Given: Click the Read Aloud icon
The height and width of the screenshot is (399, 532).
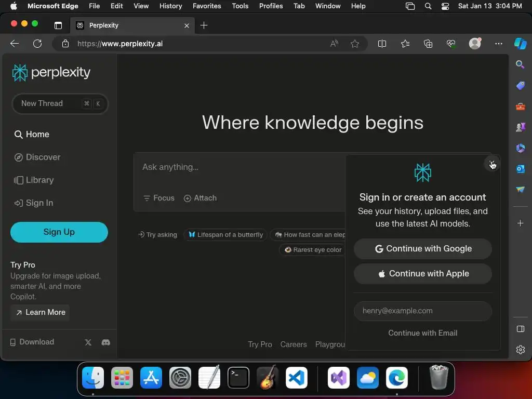Looking at the screenshot, I should click(x=334, y=44).
